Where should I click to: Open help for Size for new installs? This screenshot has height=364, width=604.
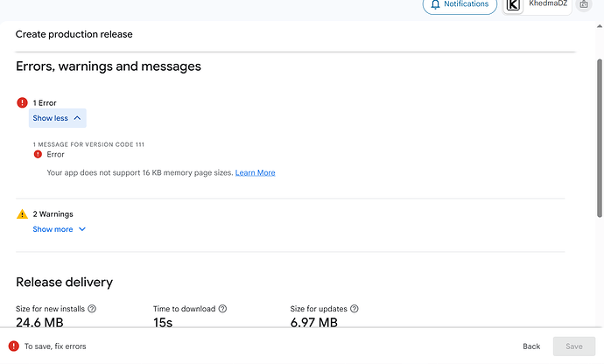pos(92,309)
